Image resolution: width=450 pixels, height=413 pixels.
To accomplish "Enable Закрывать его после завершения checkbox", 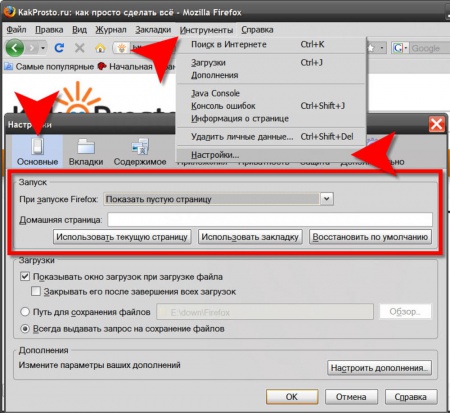I will 36,291.
